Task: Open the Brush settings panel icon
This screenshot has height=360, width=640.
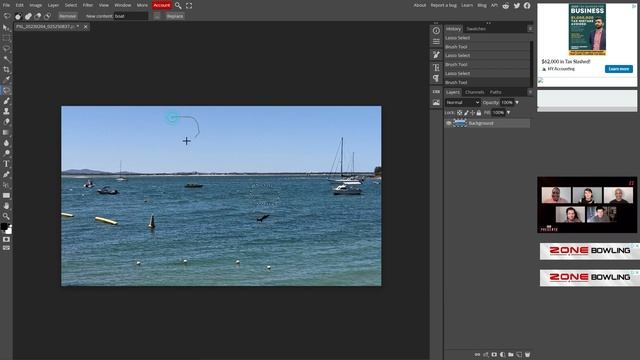Action: (436, 55)
